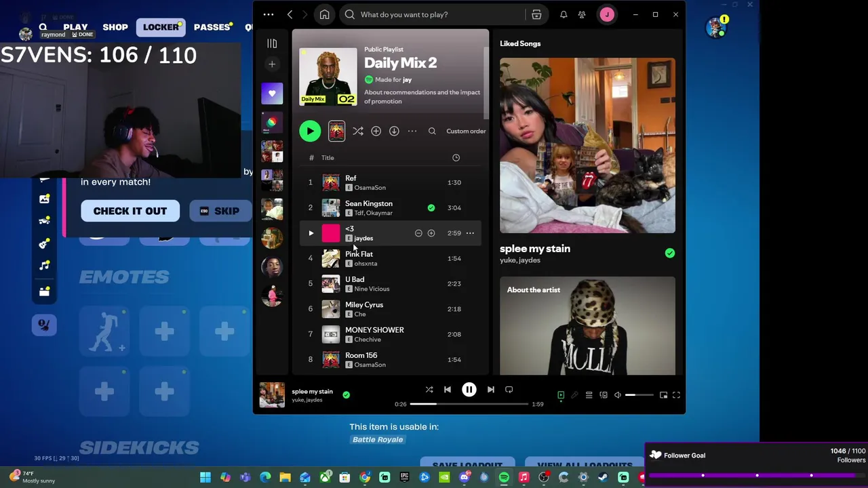The image size is (868, 488).
Task: Open Liked Songs heart in sidebar
Action: [x=272, y=94]
